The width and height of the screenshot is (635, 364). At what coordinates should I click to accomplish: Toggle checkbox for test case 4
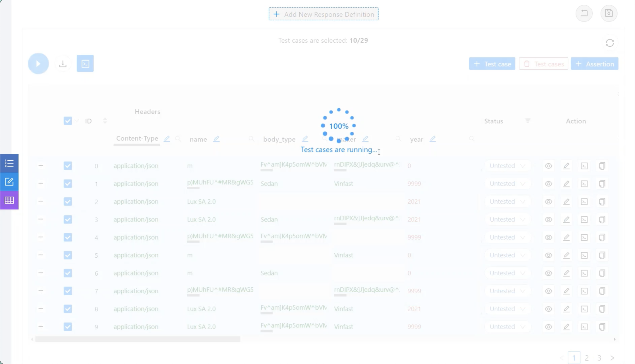pyautogui.click(x=68, y=237)
